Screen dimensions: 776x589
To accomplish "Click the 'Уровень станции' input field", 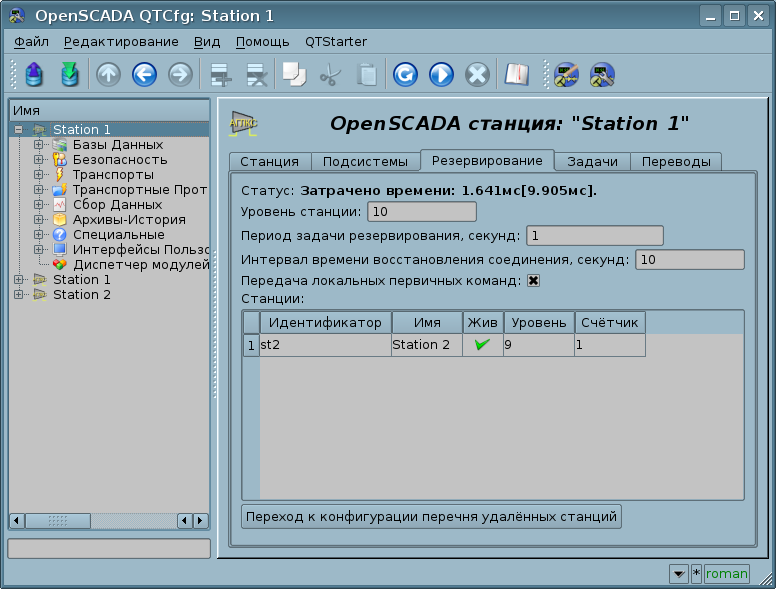I will coord(422,212).
